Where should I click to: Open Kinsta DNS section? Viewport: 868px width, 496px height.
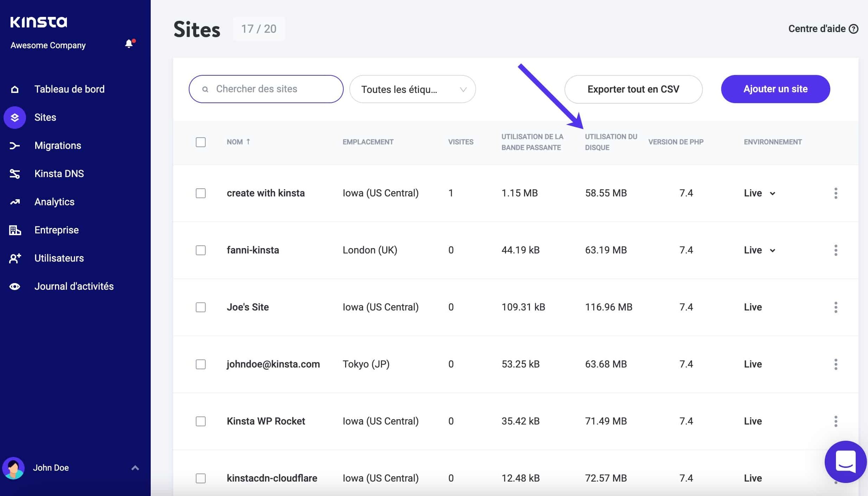point(58,173)
